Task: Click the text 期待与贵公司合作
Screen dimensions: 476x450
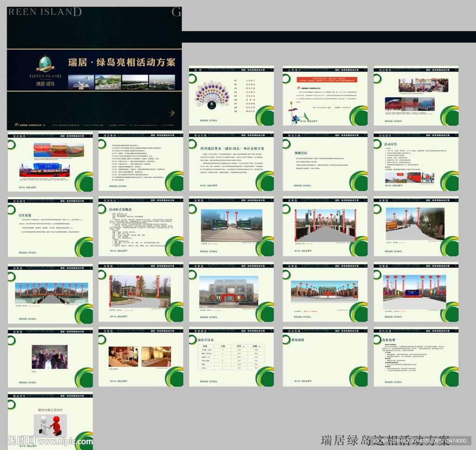Action: click(50, 410)
